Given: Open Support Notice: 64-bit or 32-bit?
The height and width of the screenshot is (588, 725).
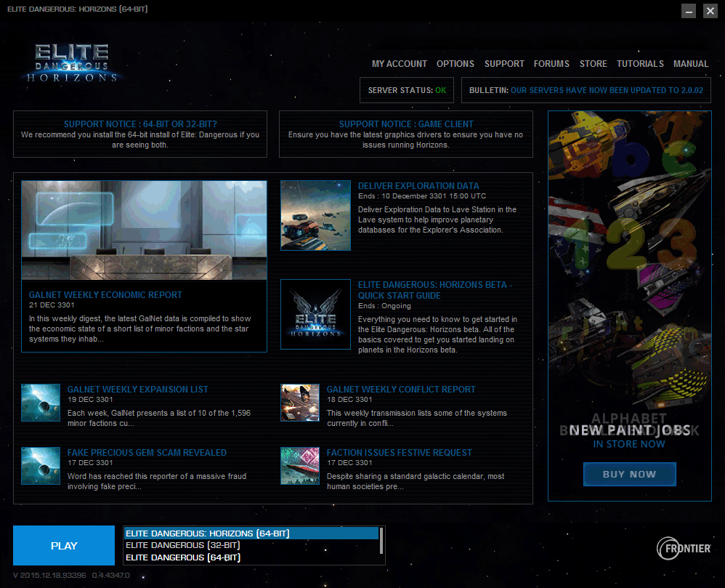Looking at the screenshot, I should (x=140, y=134).
